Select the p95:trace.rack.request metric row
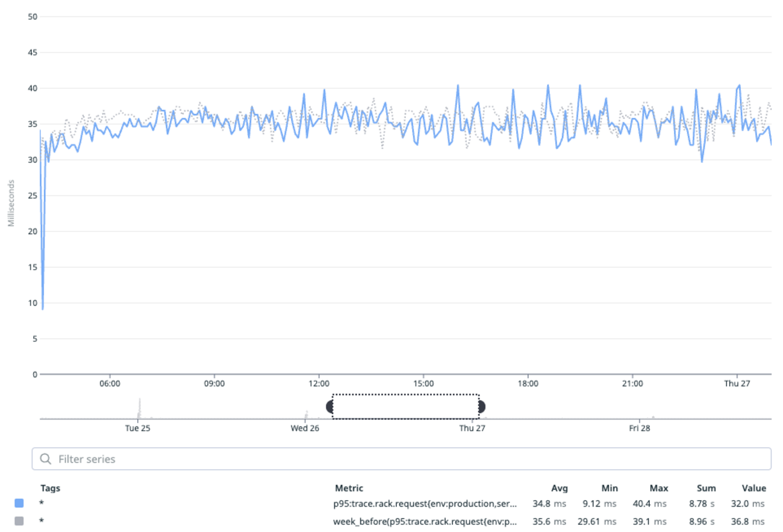The width and height of the screenshot is (783, 532). pyautogui.click(x=391, y=503)
